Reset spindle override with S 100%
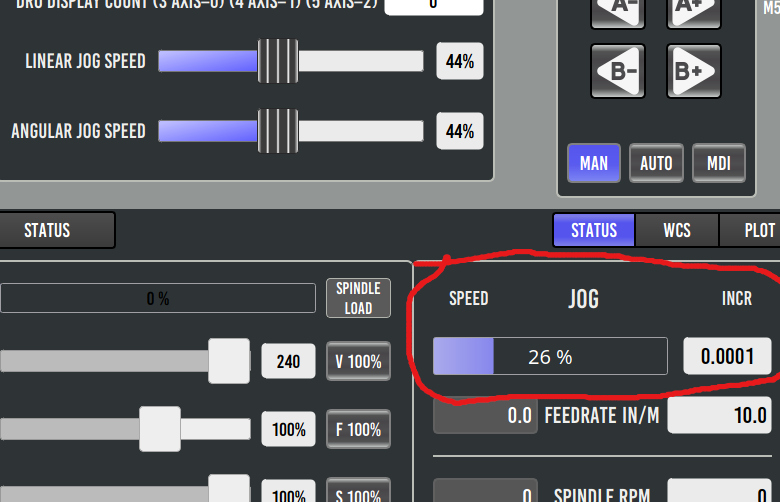Viewport: 780px width, 502px height. (x=358, y=492)
